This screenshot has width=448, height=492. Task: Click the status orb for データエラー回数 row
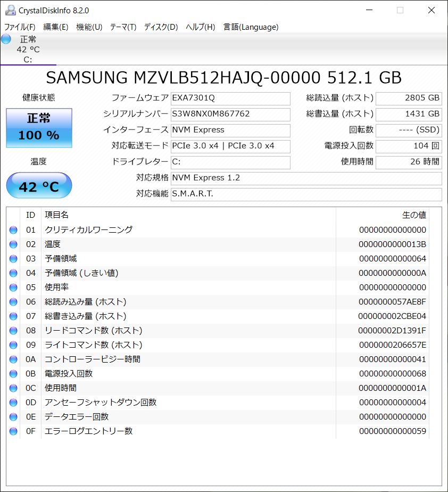point(13,417)
